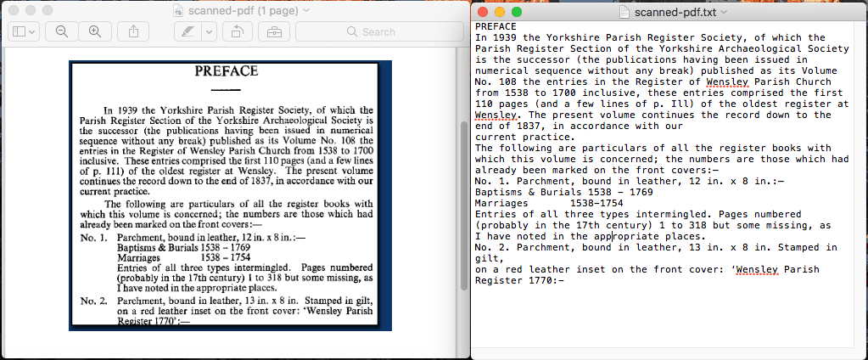Open the Preview sidebar view menu
This screenshot has height=360, width=868.
pos(23,31)
